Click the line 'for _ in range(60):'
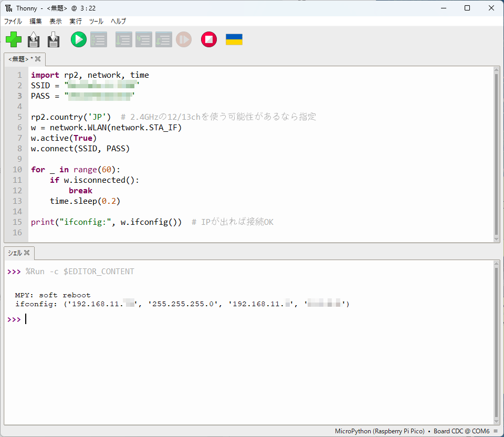Image resolution: width=504 pixels, height=437 pixels. pyautogui.click(x=76, y=170)
